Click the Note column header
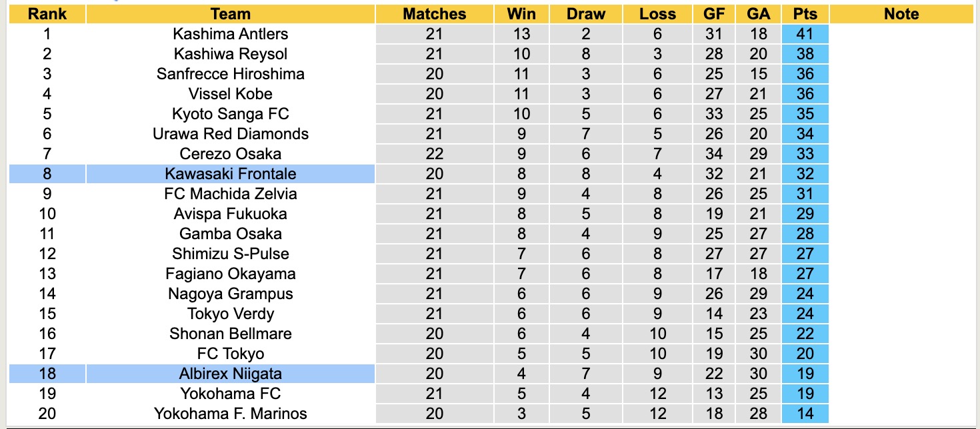 [901, 14]
